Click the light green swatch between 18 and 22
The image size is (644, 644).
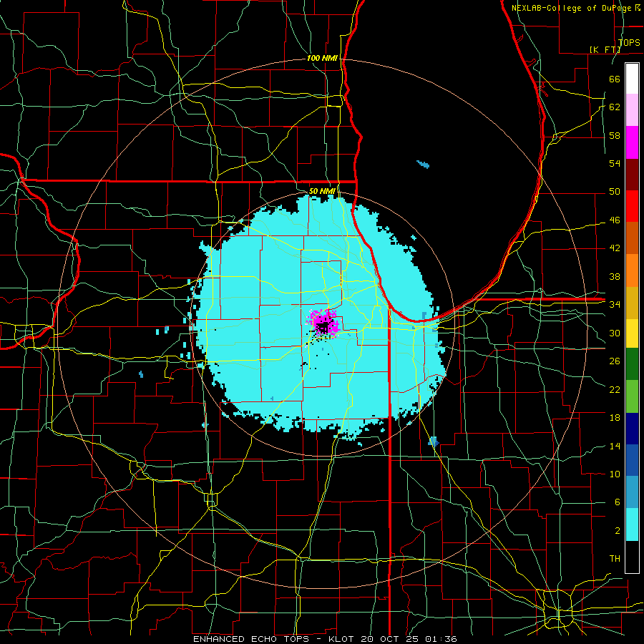tap(632, 396)
